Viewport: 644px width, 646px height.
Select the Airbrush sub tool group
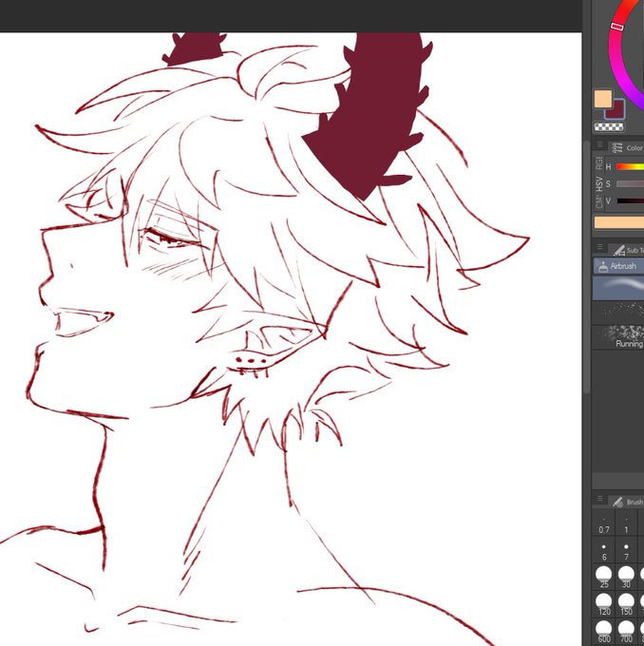(618, 266)
